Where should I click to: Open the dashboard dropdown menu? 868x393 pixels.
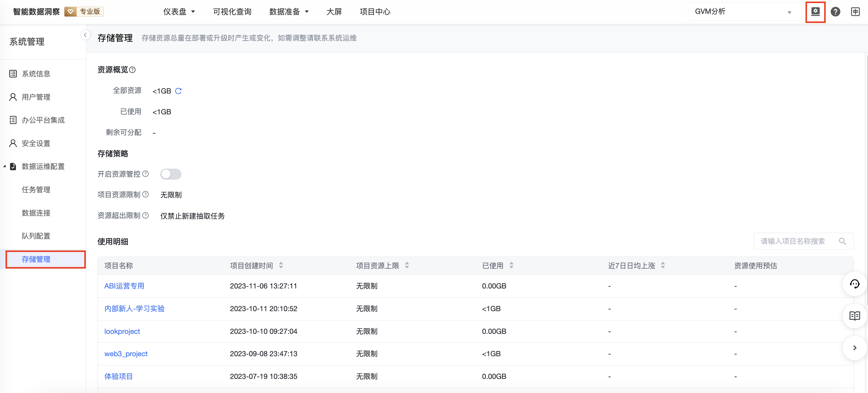click(179, 12)
